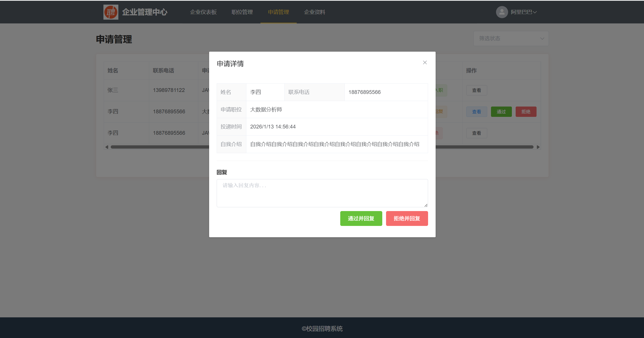644x338 pixels.
Task: Click the user avatar icon next to 阿里巴巴
Action: (x=502, y=12)
